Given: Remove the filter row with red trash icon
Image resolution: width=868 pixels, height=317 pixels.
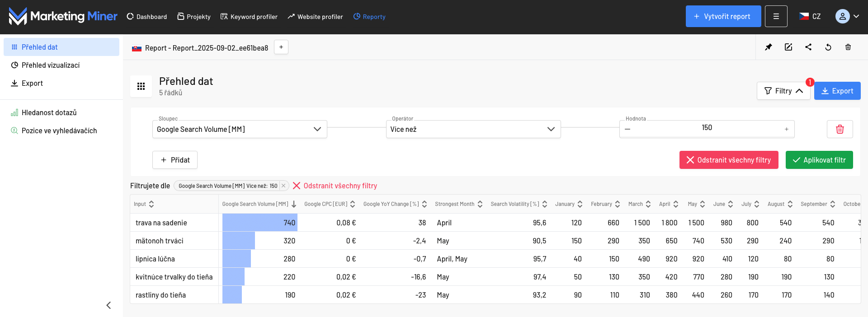Looking at the screenshot, I should coord(840,129).
